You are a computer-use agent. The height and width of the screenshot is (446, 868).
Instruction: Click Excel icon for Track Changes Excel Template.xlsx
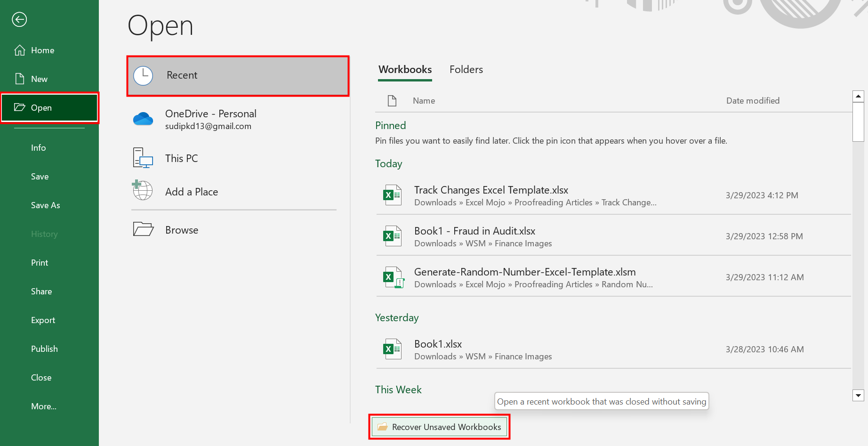click(x=393, y=195)
